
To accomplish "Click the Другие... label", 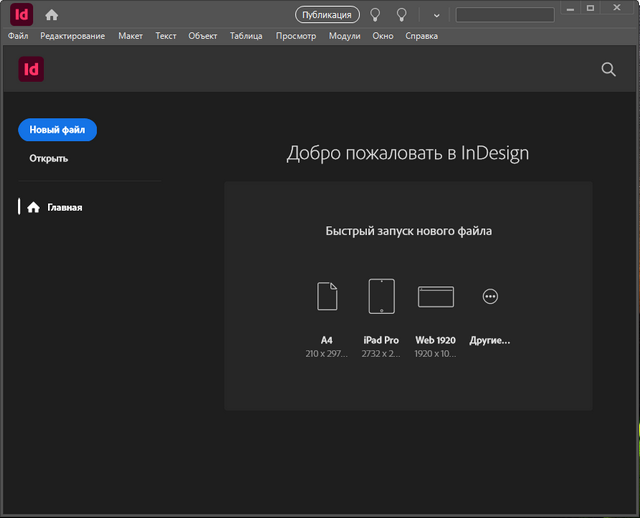I will click(x=490, y=340).
